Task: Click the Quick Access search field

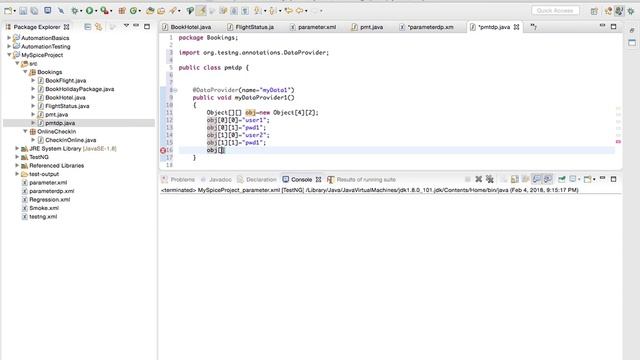Action: [555, 11]
